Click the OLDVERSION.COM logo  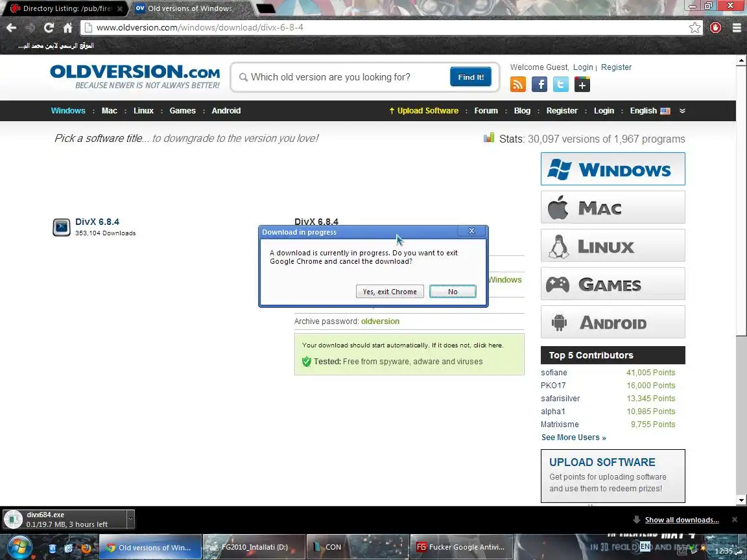tap(135, 76)
